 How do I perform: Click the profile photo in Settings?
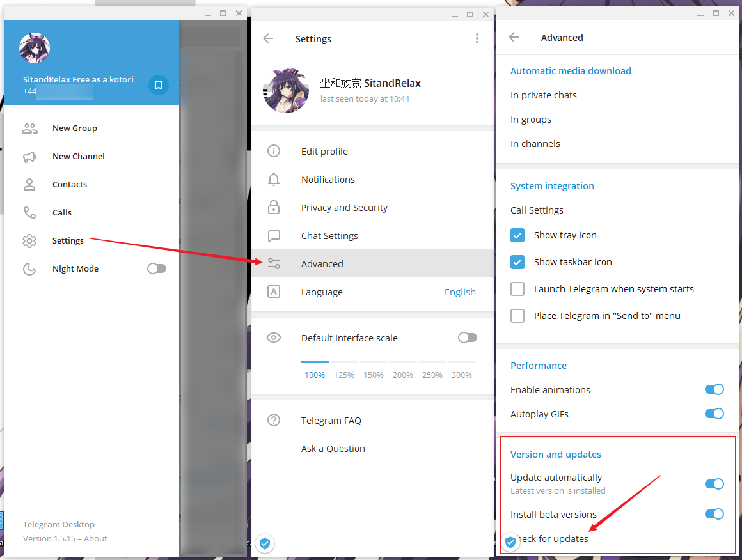285,90
